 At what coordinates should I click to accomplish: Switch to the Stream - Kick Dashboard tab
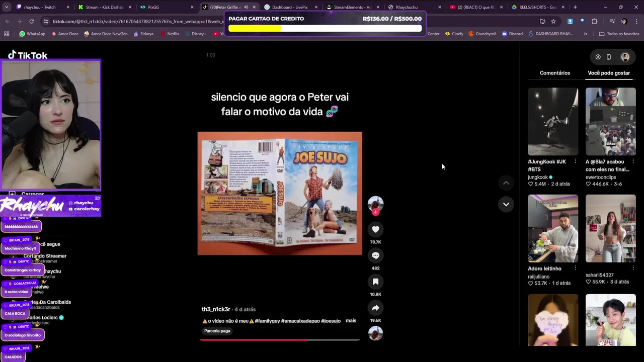[105, 7]
